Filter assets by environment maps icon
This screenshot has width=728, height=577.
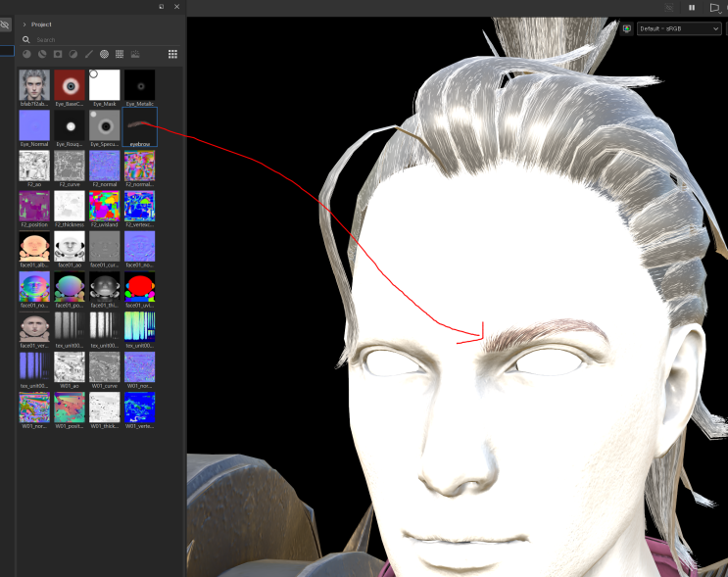point(135,54)
